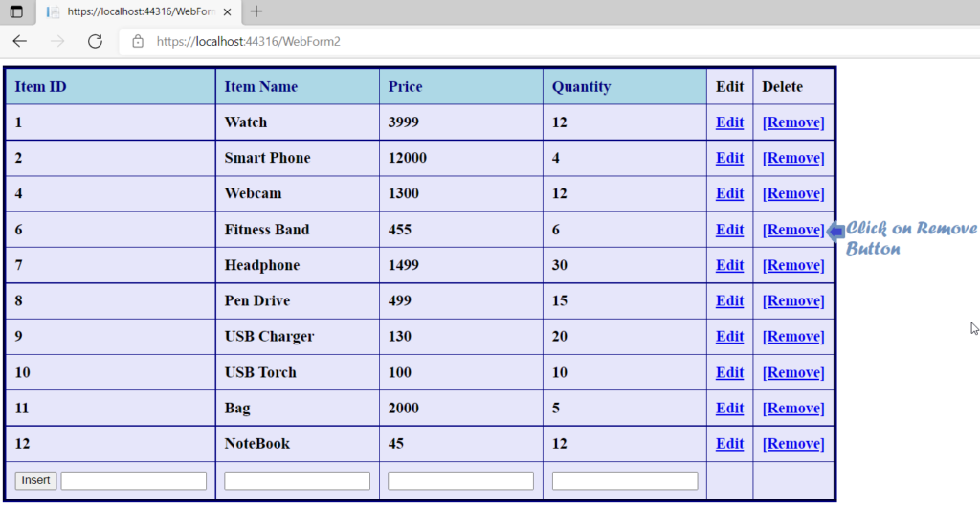Reload the page with refresh icon
980x510 pixels.
click(95, 41)
